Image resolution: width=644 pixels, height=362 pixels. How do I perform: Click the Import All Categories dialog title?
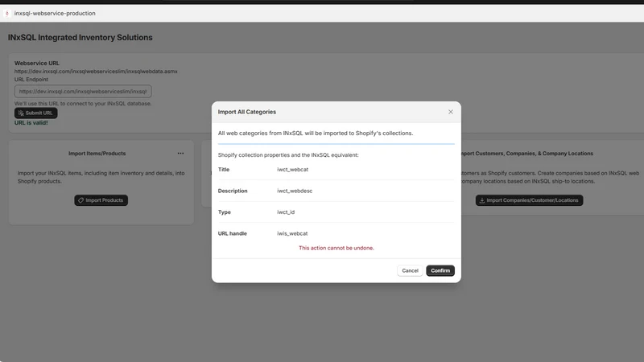(247, 112)
